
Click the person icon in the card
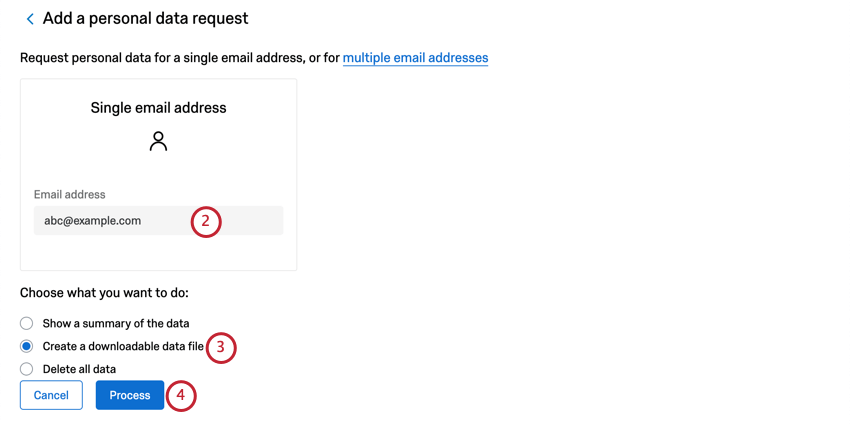158,141
